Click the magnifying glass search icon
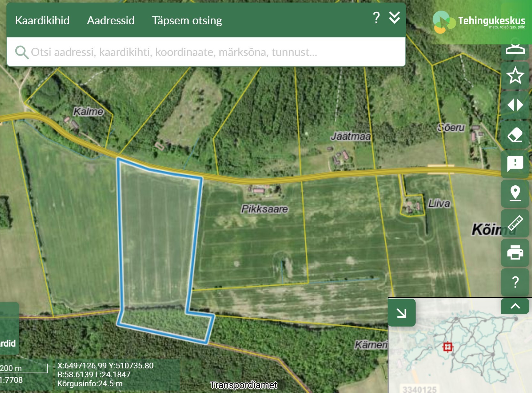 click(22, 52)
